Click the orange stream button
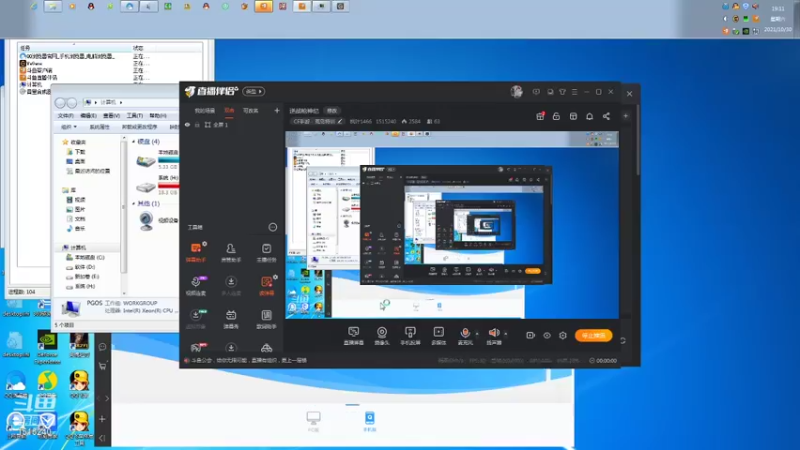The width and height of the screenshot is (800, 450). 593,335
